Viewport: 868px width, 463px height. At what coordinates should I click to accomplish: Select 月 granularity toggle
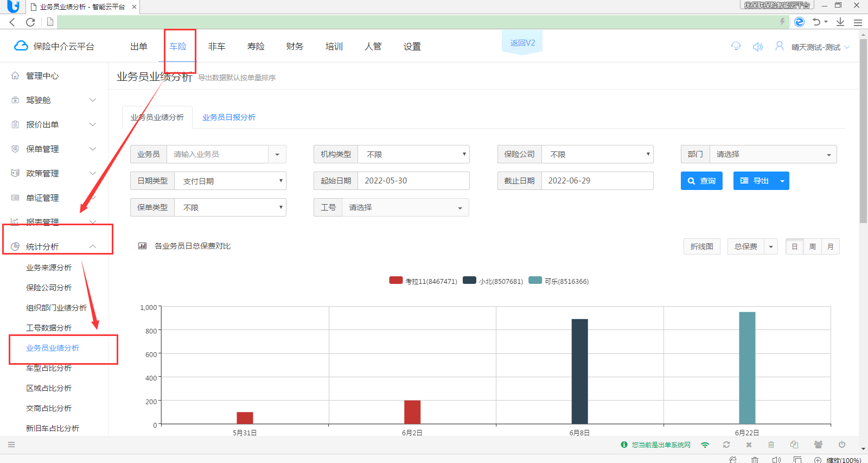click(831, 246)
